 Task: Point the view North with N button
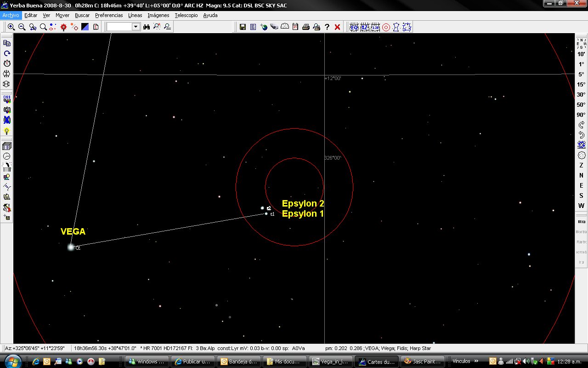coord(581,176)
